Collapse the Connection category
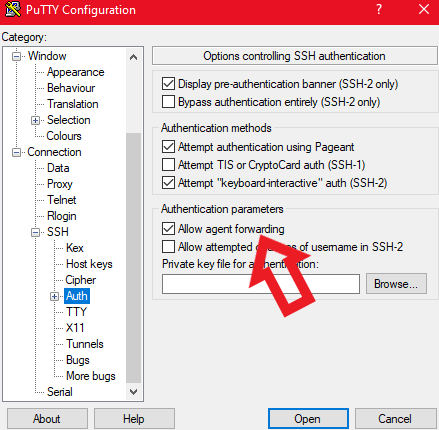Image resolution: width=439 pixels, height=430 pixels. click(16, 152)
